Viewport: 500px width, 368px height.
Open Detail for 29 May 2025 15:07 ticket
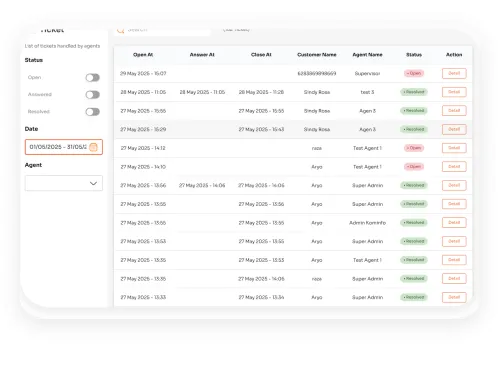(x=454, y=73)
